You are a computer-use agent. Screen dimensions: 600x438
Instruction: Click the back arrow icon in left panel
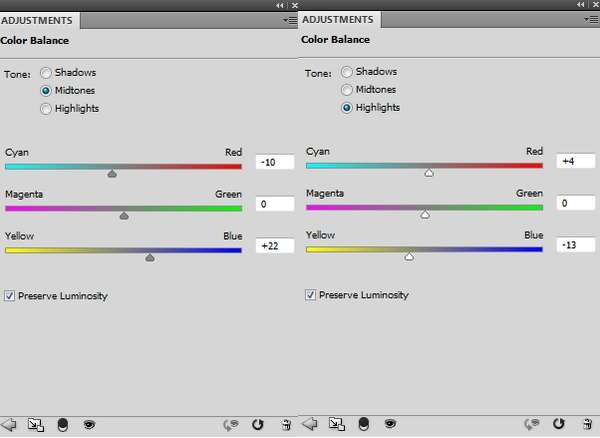coord(9,425)
